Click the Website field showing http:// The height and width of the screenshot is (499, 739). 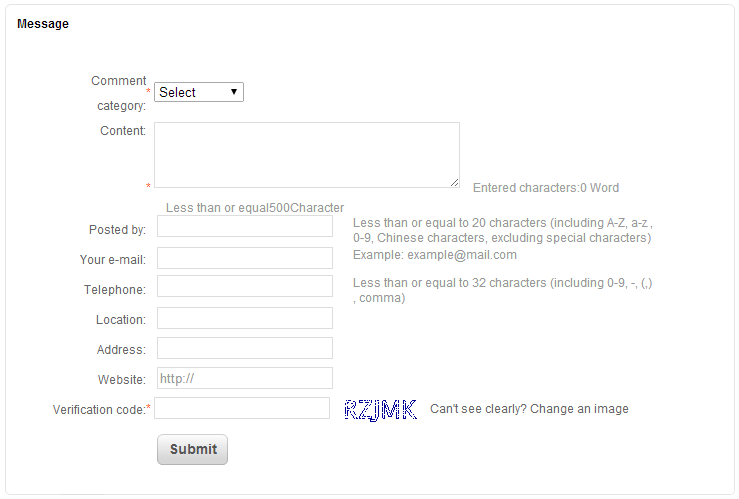point(244,378)
